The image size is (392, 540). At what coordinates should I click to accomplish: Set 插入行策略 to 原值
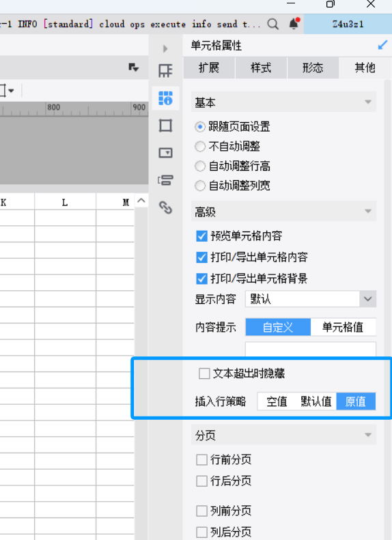click(x=356, y=401)
